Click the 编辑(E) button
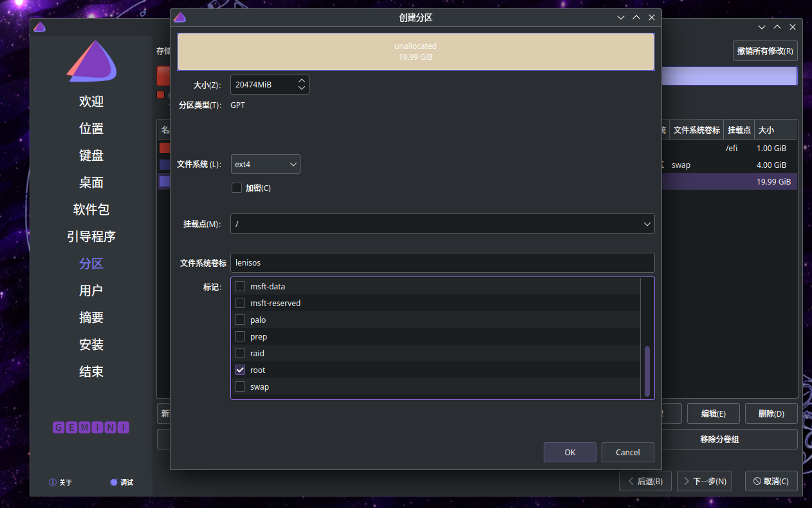Screen dimensions: 812x508 pos(714,413)
